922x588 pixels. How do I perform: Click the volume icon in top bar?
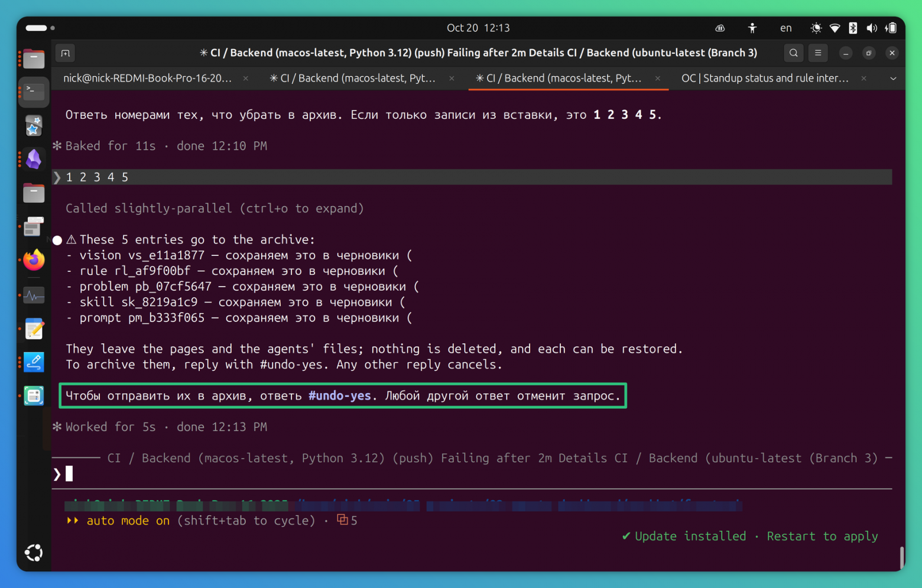pyautogui.click(x=872, y=28)
